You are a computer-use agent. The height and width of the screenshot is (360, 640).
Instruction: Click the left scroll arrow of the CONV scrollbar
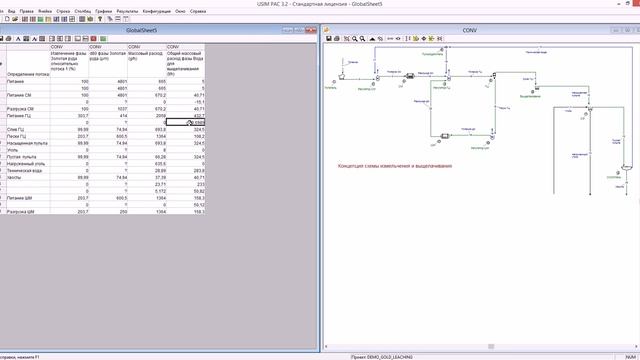[326, 347]
